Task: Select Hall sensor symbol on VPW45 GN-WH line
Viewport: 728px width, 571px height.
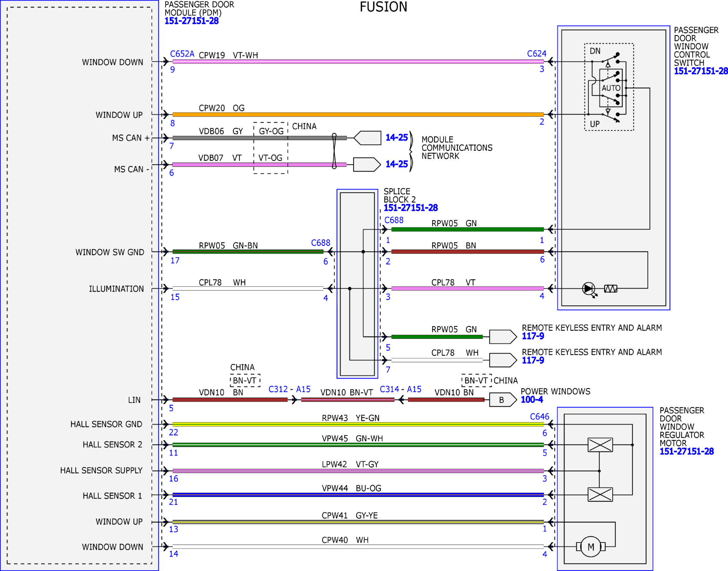Action: click(x=600, y=445)
